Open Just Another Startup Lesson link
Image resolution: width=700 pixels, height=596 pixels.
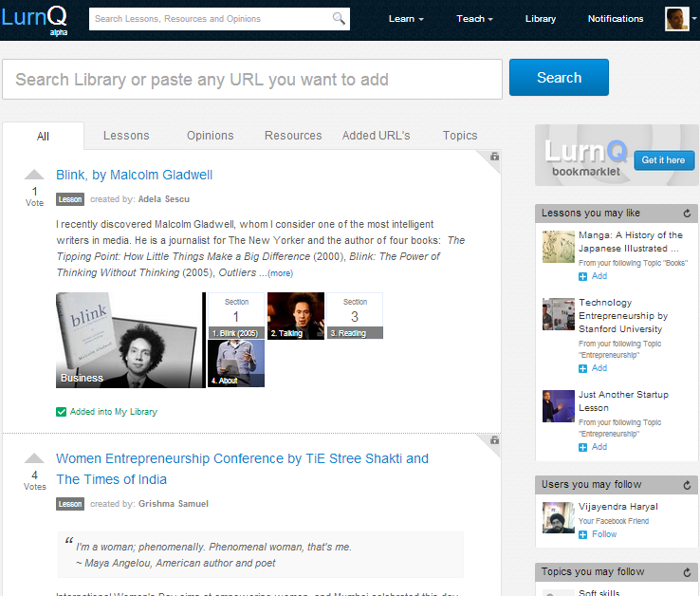[x=623, y=401]
